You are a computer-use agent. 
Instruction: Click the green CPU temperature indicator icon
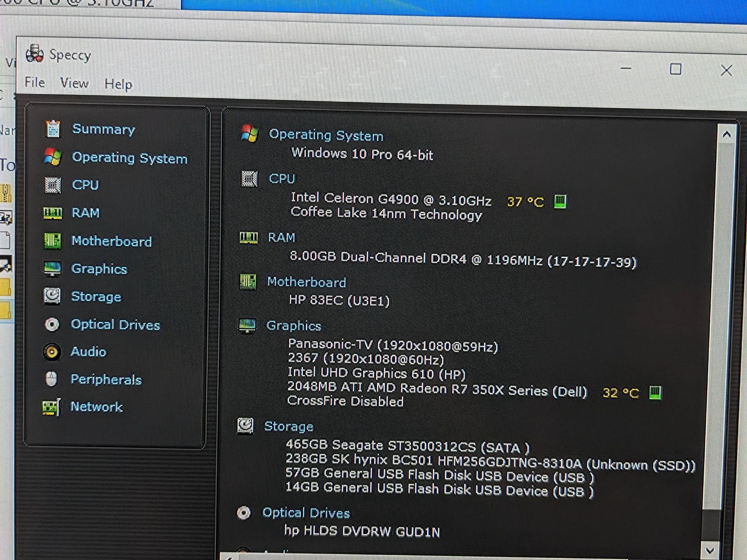(560, 201)
